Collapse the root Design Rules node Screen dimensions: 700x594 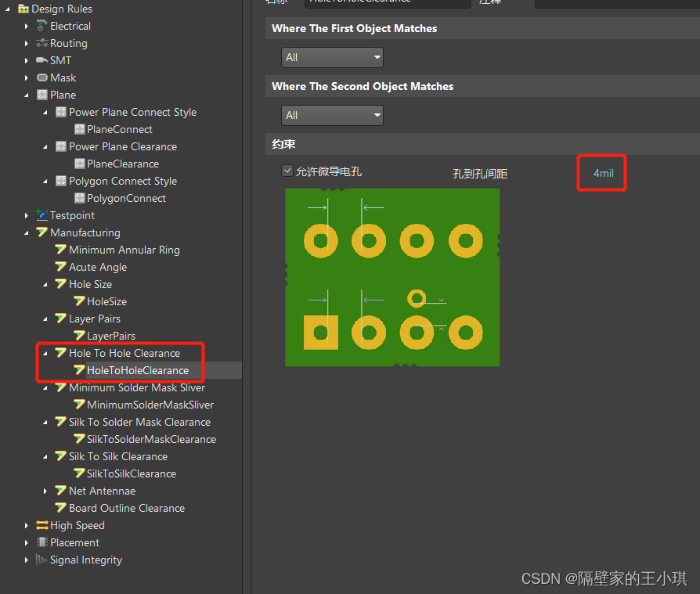[x=8, y=9]
